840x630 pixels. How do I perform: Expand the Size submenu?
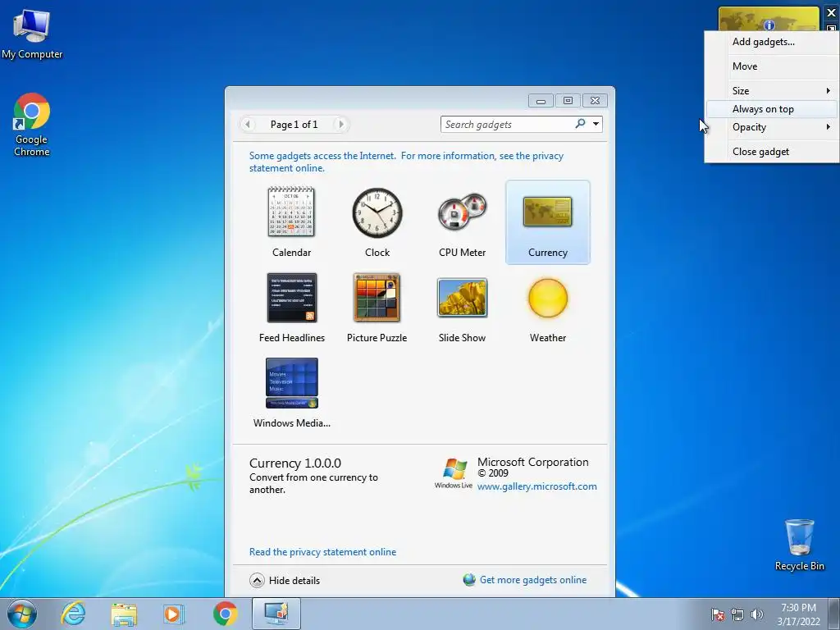click(x=771, y=90)
